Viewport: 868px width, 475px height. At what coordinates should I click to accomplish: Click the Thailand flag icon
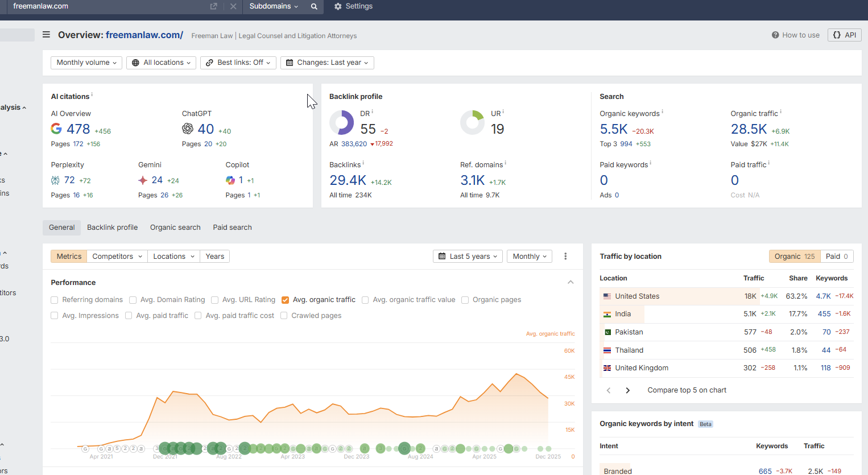click(607, 350)
